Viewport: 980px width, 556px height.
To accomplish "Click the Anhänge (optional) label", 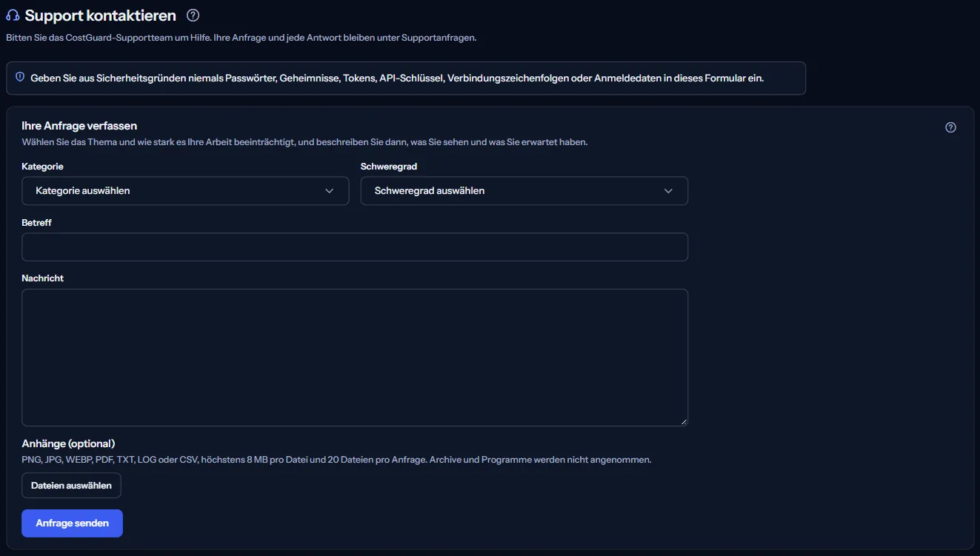I will 69,443.
